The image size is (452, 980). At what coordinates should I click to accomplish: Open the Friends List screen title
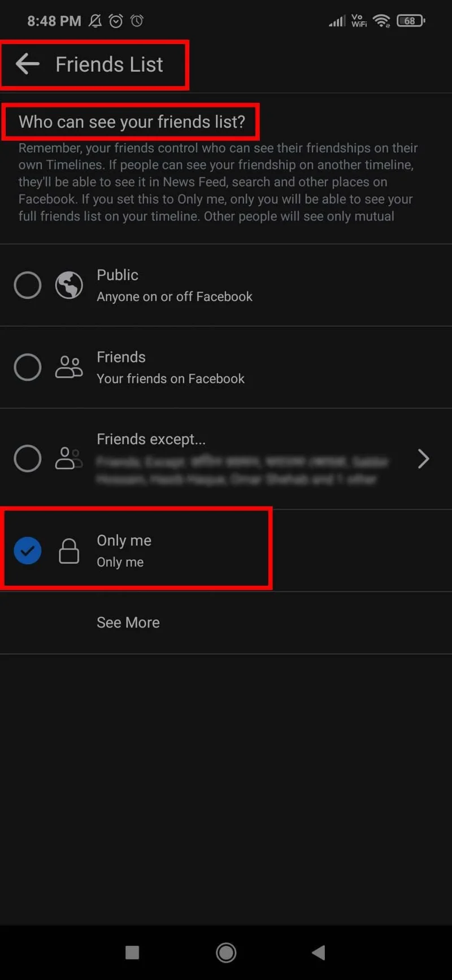(109, 64)
